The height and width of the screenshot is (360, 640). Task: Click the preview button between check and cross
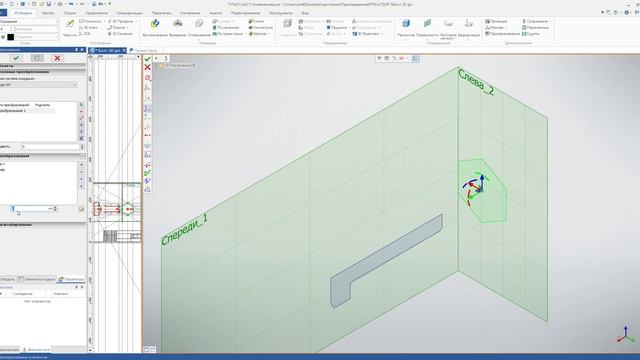pos(37,58)
